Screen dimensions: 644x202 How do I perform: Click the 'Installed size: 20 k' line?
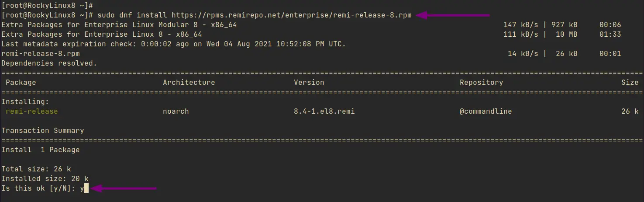coord(45,179)
